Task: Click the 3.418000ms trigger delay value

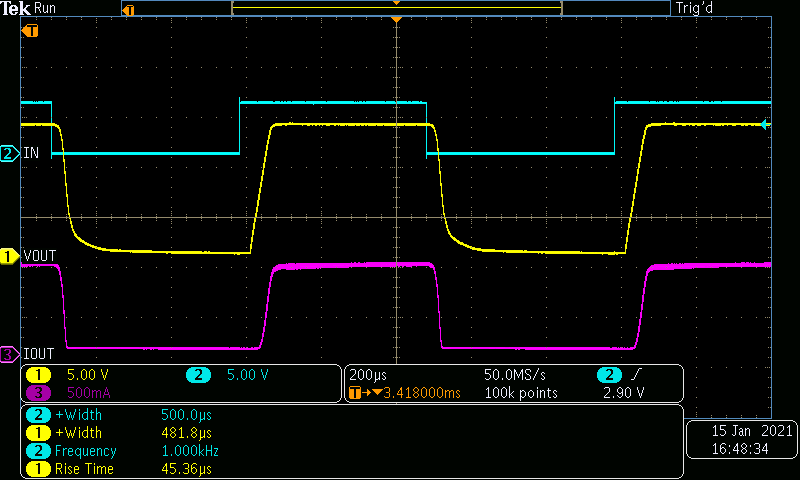Action: [422, 393]
